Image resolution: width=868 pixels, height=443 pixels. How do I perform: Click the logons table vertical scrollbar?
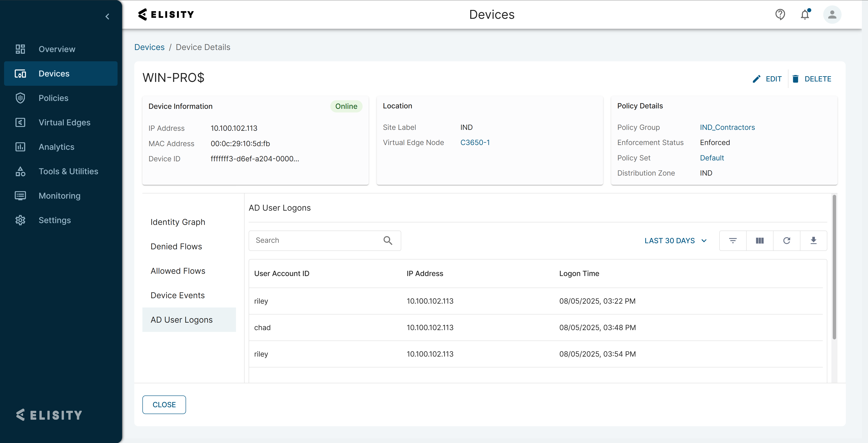click(x=834, y=267)
